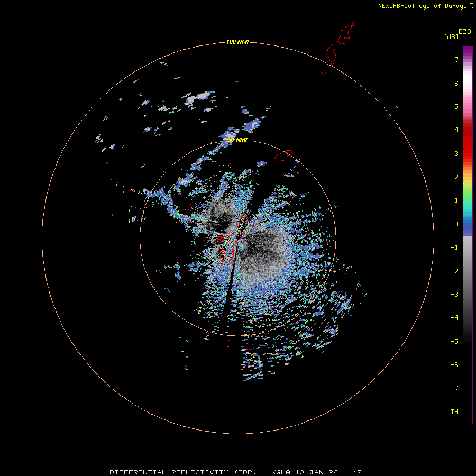Click the colorbar value 6 label
Viewport: 476px width, 476px height.
point(456,83)
